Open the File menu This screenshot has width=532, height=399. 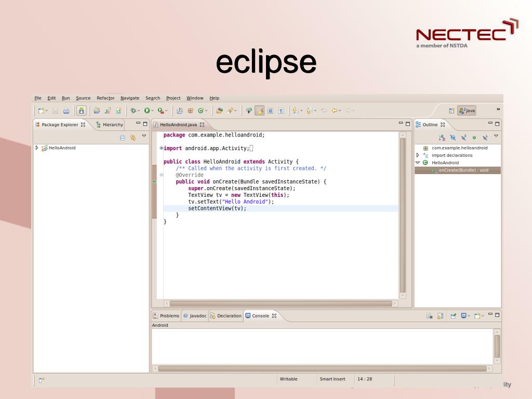(37, 98)
